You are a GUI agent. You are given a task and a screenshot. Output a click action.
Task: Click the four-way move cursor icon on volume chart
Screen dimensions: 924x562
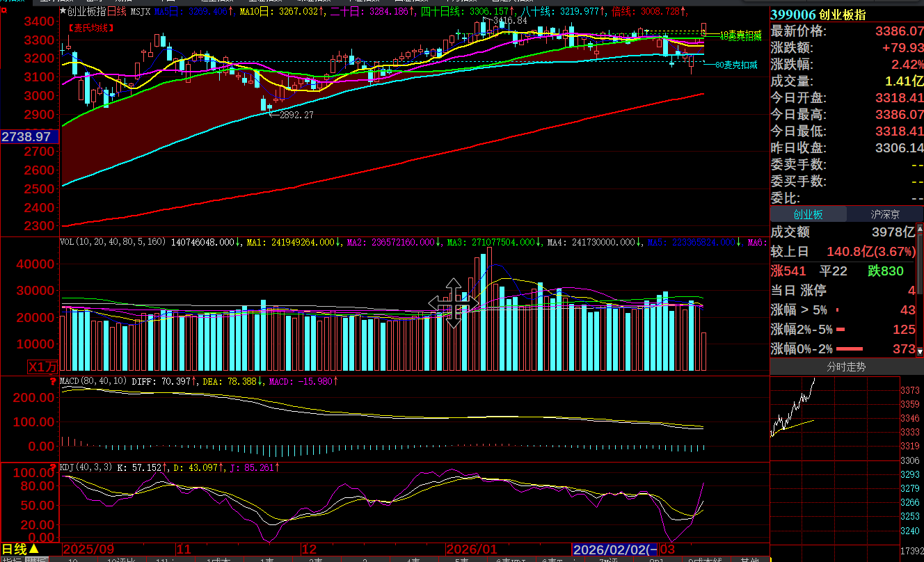tap(453, 303)
